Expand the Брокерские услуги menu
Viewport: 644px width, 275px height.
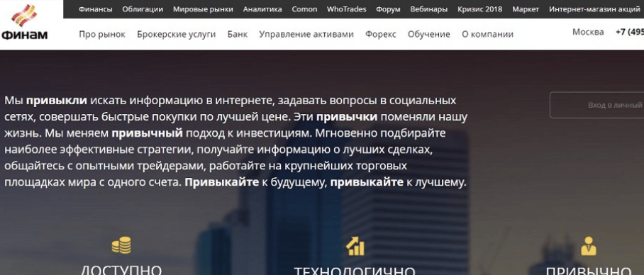[177, 35]
